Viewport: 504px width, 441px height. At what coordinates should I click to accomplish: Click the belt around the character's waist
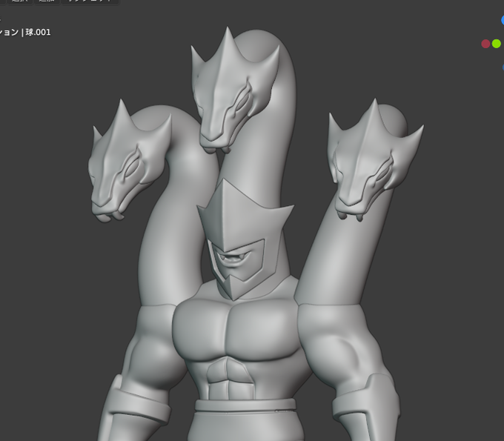[x=245, y=405]
